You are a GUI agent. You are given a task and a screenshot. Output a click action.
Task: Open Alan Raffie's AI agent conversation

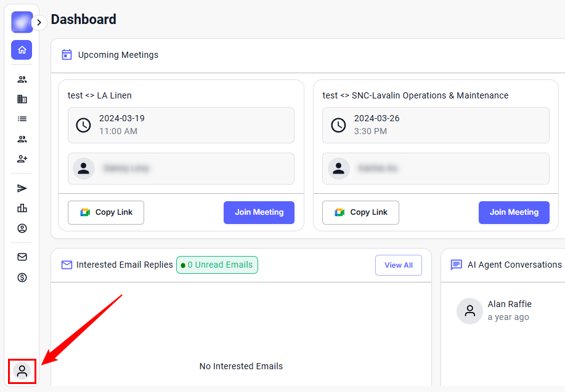tap(508, 310)
